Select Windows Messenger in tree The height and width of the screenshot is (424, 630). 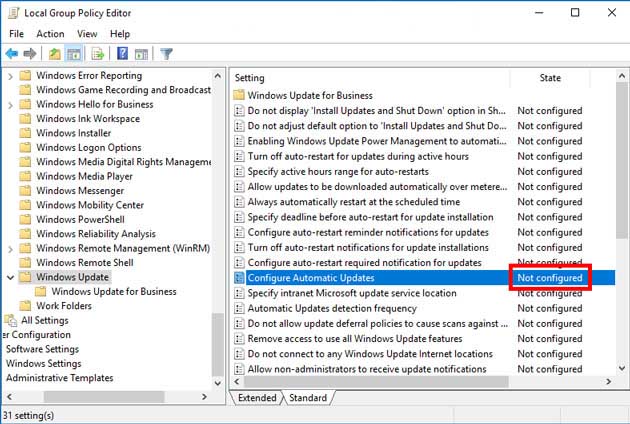click(x=80, y=190)
